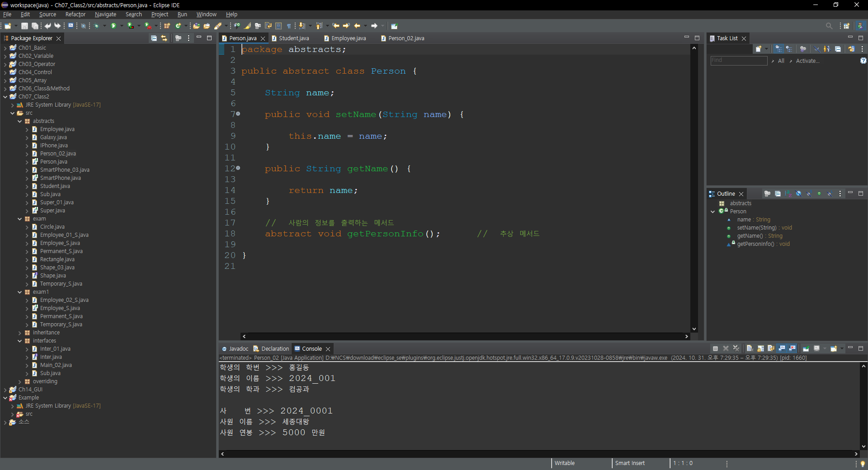Expand the inheritance package
Screen dimensions: 868x470
pos(19,333)
